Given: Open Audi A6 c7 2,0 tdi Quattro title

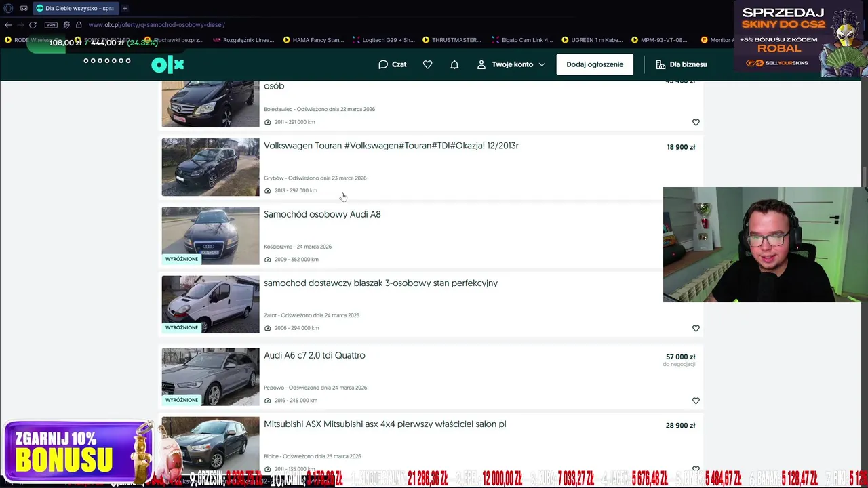Looking at the screenshot, I should pos(315,355).
